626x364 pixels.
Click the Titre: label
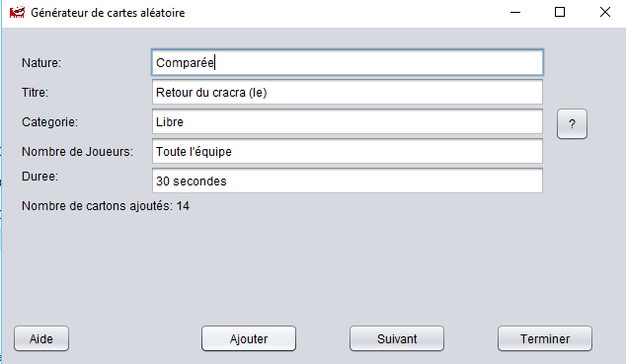(36, 93)
